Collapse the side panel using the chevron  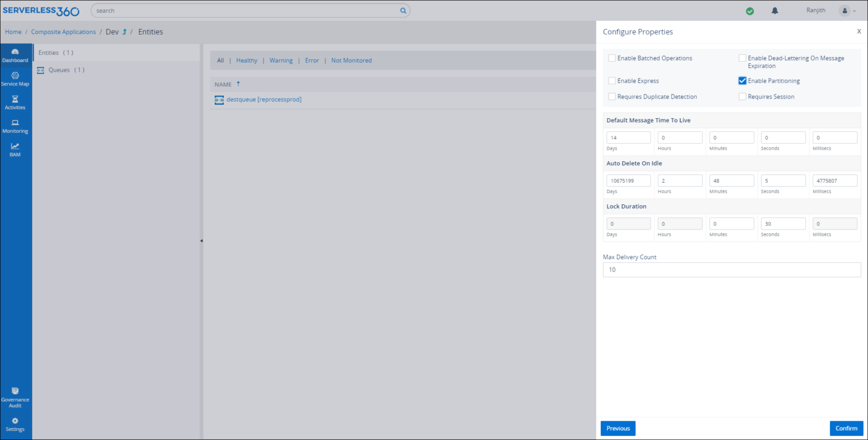202,240
